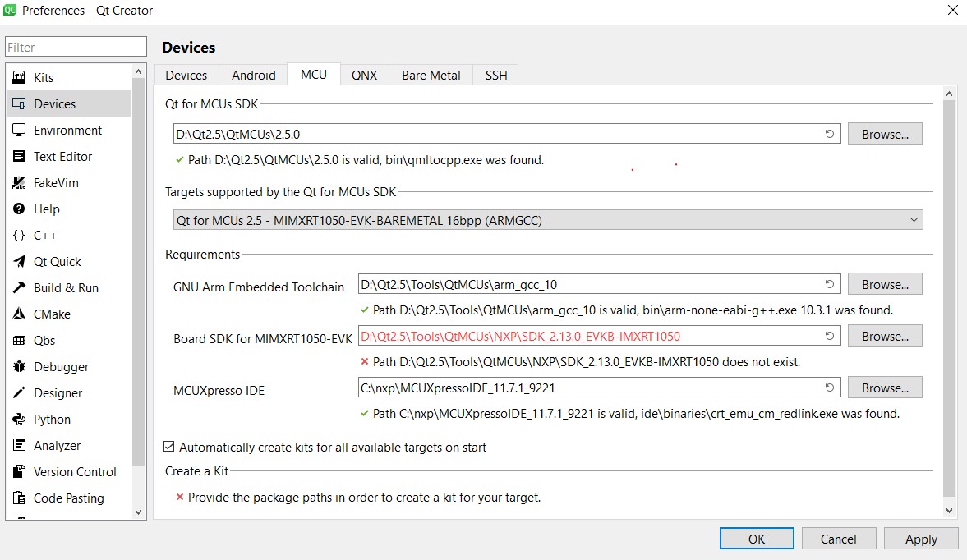Reset the Qt for MCUs SDK path
967x560 pixels.
point(830,134)
